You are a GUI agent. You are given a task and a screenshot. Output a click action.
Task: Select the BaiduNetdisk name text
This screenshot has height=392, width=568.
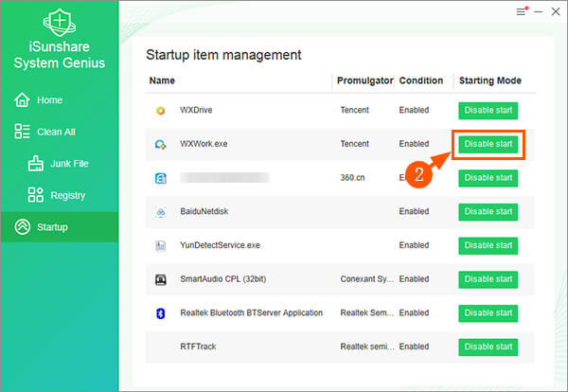tap(204, 211)
